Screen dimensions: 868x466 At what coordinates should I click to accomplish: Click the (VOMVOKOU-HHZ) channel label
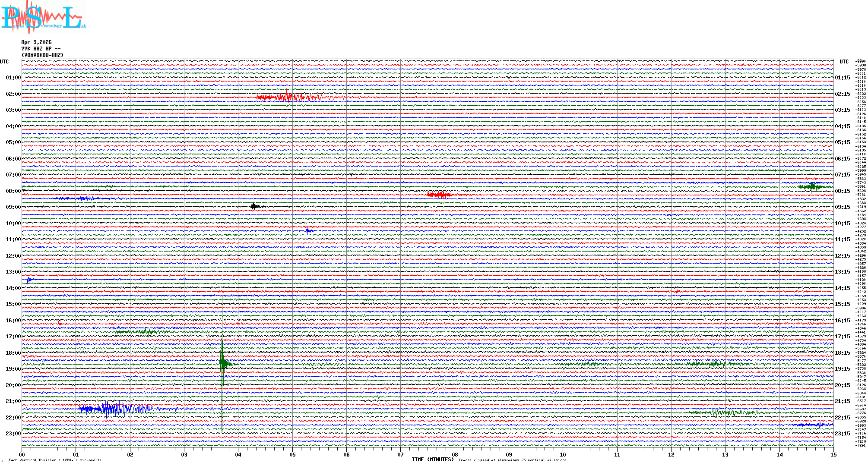pos(42,55)
